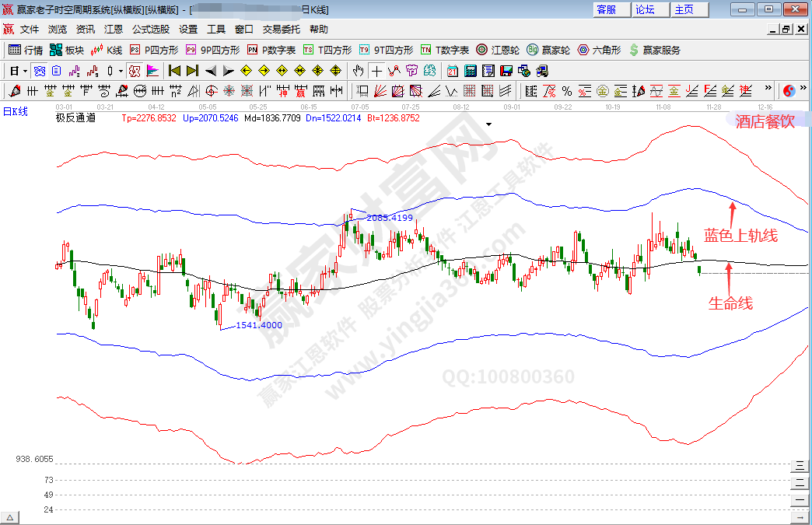Click the triangle button at bottom-left corner

pyautogui.click(x=10, y=518)
